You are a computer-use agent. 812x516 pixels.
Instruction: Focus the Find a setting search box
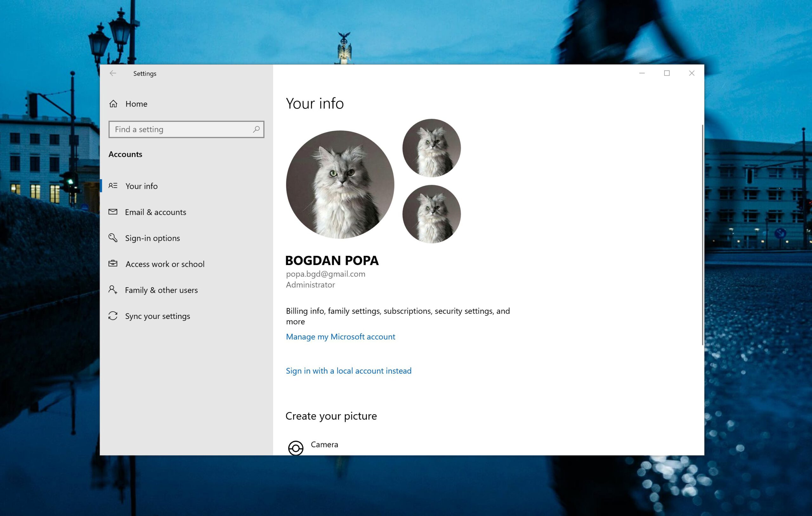coord(187,129)
